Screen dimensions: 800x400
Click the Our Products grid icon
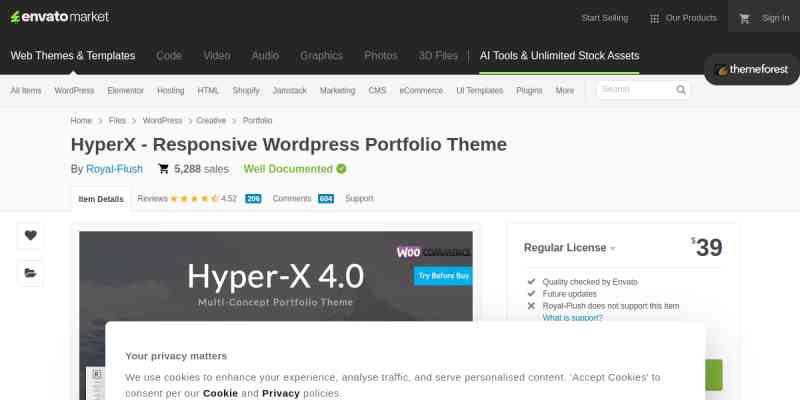[x=654, y=18]
